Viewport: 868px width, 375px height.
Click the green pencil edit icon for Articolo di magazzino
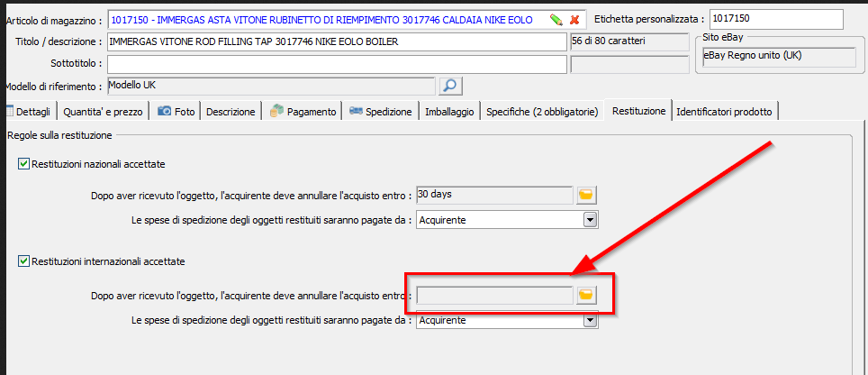(x=556, y=21)
